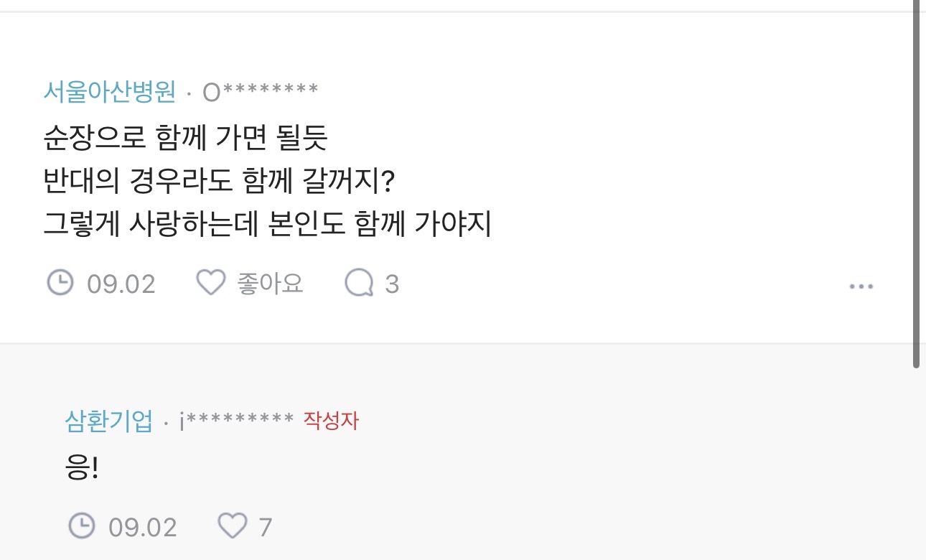Click the comment line starting with 그렇게 사랑하는데
Image resolution: width=926 pixels, height=560 pixels.
(267, 225)
